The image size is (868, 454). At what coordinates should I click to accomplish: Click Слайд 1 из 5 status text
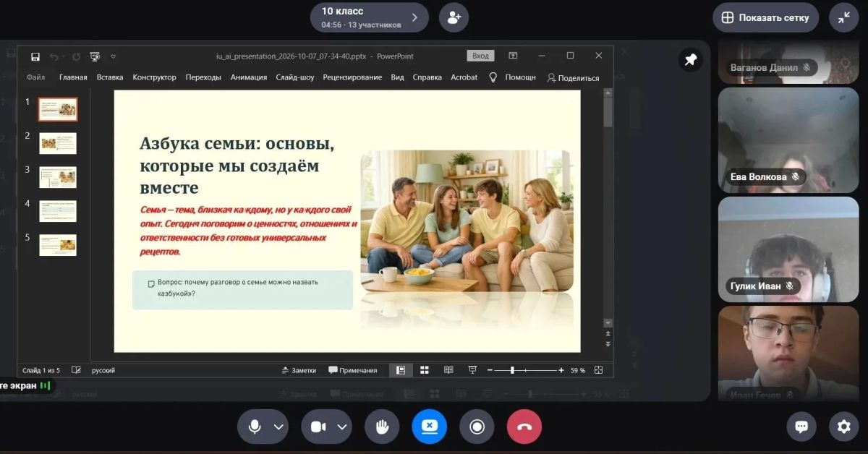click(41, 370)
